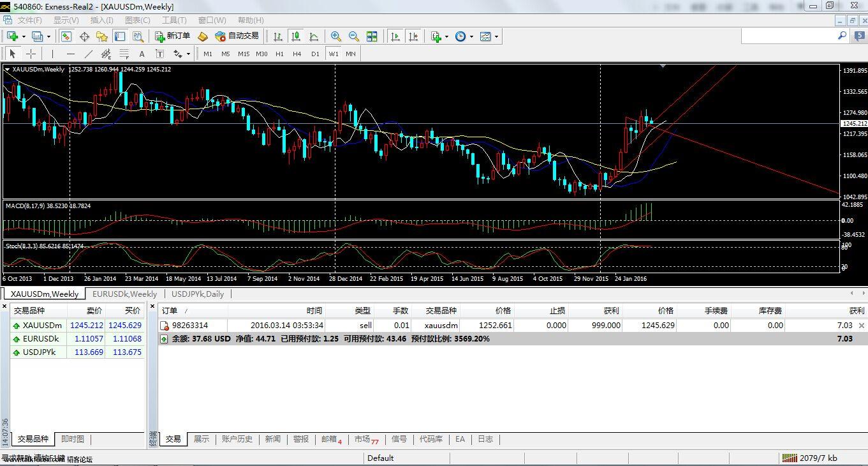Viewport: 868px width, 466px height.
Task: Open the 文件(F) menu
Action: 29,20
